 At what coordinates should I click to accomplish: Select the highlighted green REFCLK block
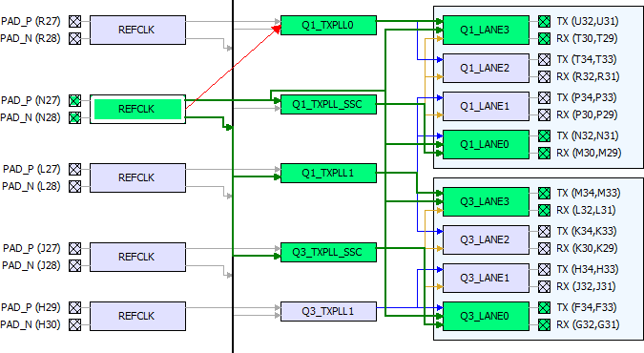[137, 110]
